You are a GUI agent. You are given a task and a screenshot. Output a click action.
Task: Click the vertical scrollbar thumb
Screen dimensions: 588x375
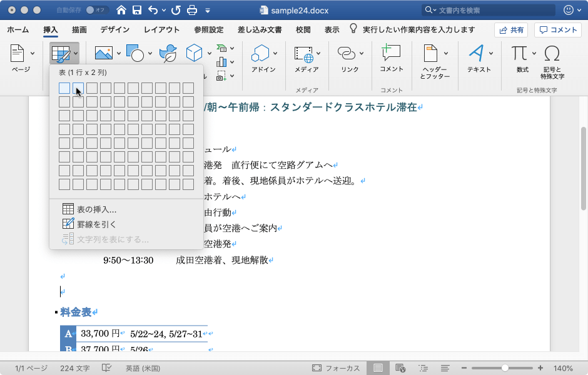coord(583,169)
